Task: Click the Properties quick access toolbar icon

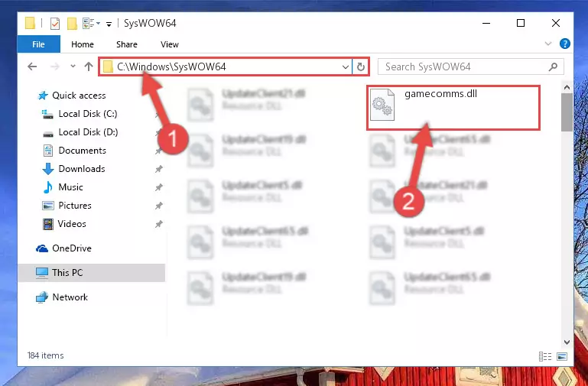Action: [55, 24]
